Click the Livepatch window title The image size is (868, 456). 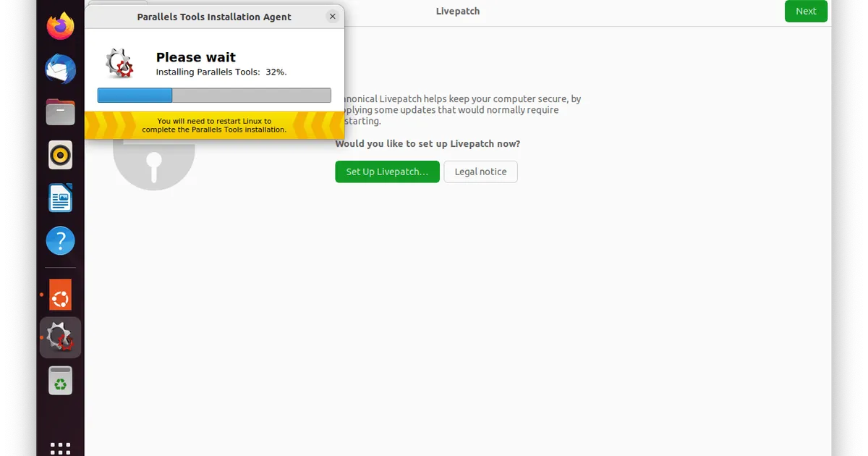[458, 11]
